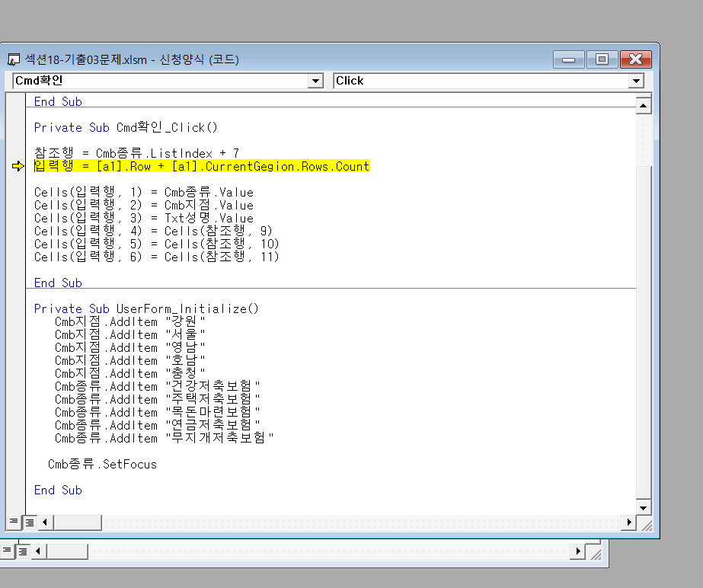Minimize the 신청양식 code window
The width and height of the screenshot is (703, 588).
tap(568, 59)
